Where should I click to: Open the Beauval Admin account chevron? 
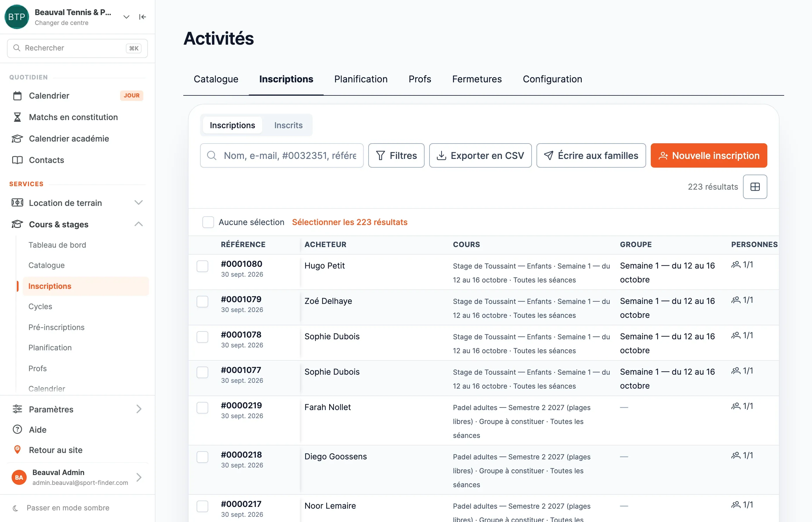pyautogui.click(x=139, y=477)
